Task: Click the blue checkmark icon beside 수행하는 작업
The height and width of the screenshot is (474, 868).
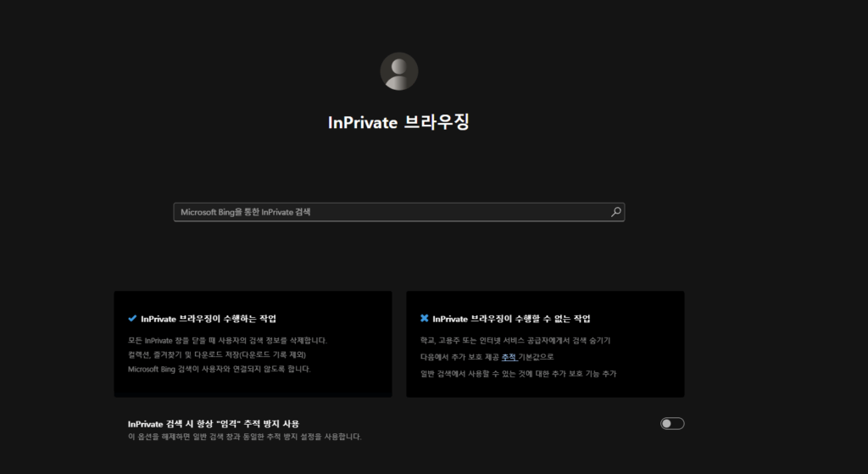Action: tap(132, 318)
